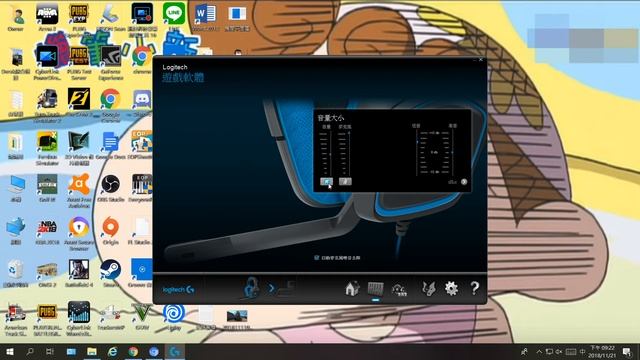Viewport: 640px width, 360px height.
Task: Open the Avast Free Antivirus shortcut
Action: pos(79,190)
